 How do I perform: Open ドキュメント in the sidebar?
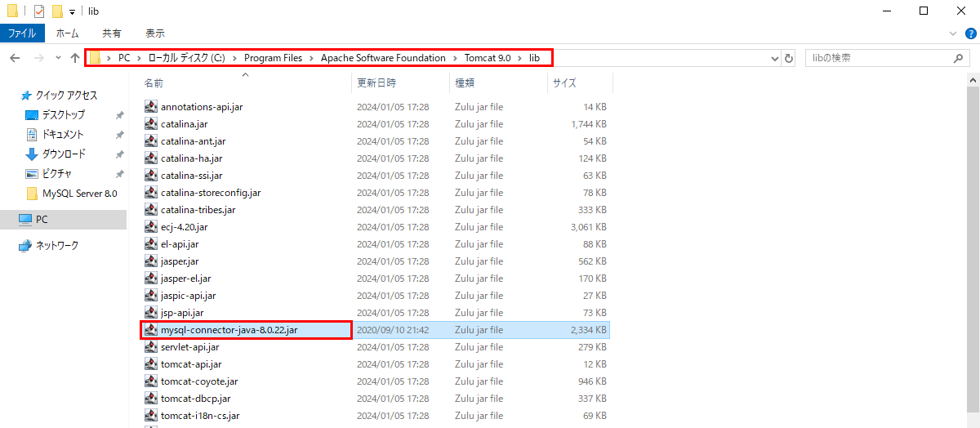(x=63, y=135)
